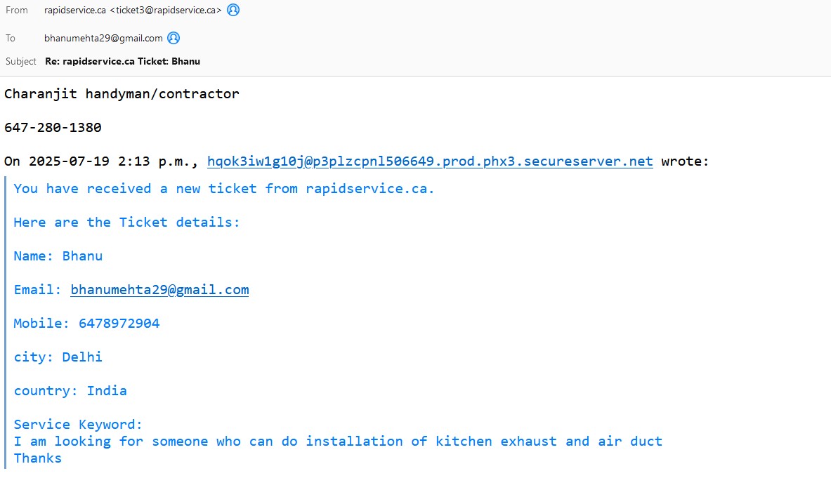Click the 'Name: Bhanu' line
Image resolution: width=831 pixels, height=504 pixels.
pos(58,256)
